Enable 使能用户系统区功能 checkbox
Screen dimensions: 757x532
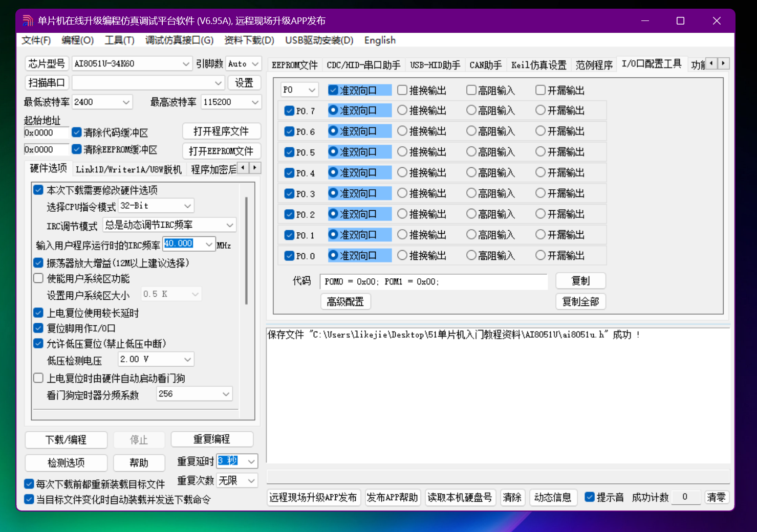(x=38, y=278)
